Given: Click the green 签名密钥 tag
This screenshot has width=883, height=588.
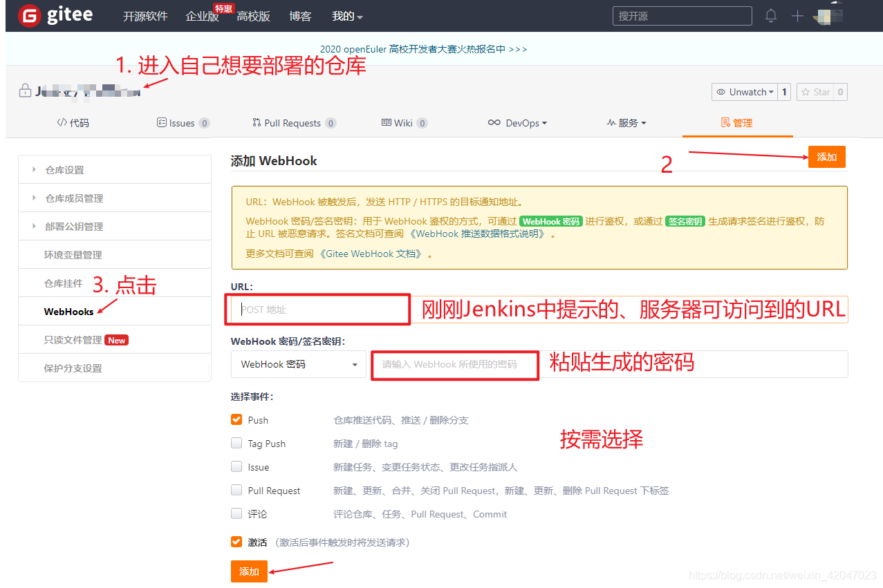Looking at the screenshot, I should 685,221.
